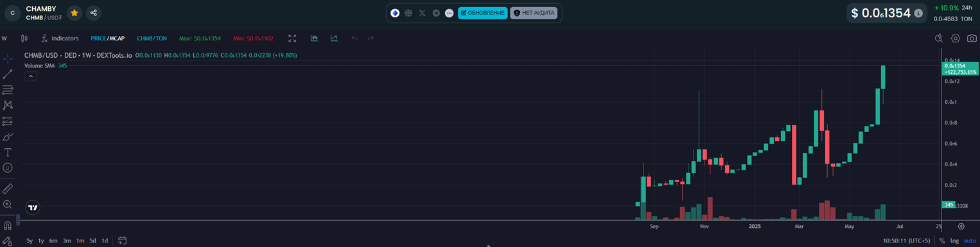Select the XABCD pattern tool

pos(8,105)
